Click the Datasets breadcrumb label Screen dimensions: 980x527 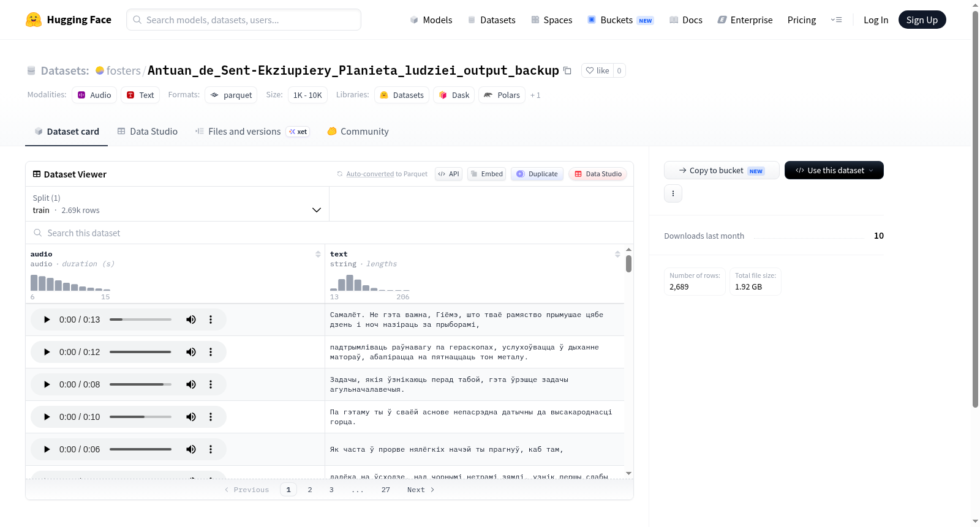tap(65, 70)
